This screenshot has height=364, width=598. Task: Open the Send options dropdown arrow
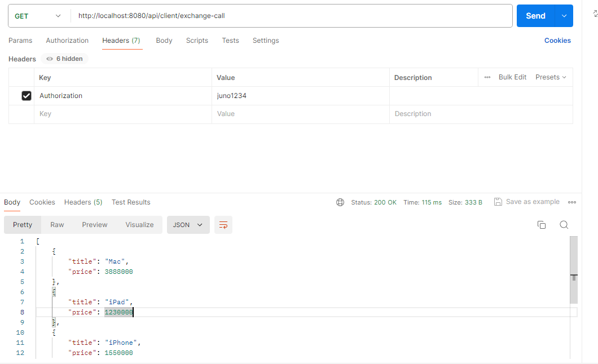coord(564,16)
